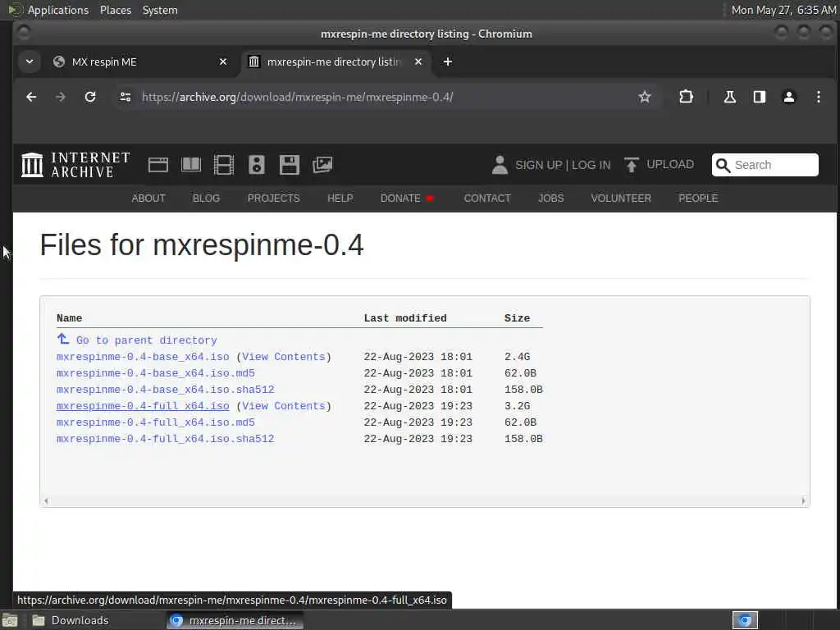Viewport: 840px width, 630px height.
Task: Open the VOLUNTEER page
Action: pyautogui.click(x=621, y=199)
